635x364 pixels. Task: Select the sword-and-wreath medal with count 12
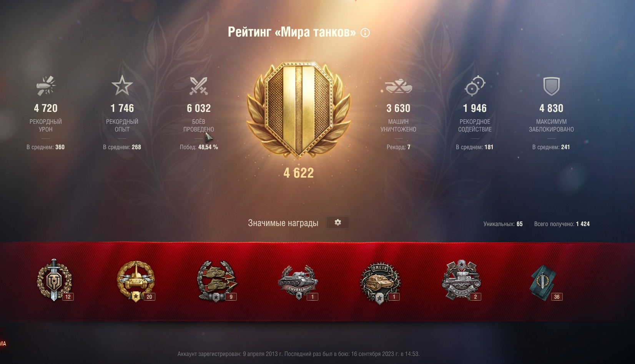[55, 280]
